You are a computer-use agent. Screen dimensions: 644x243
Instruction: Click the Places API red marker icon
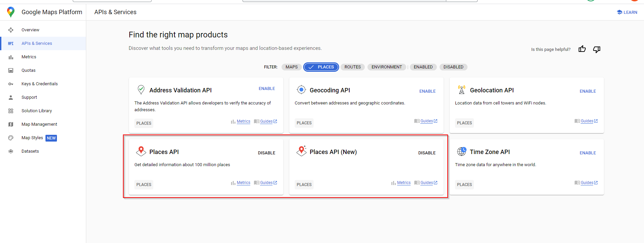141,151
